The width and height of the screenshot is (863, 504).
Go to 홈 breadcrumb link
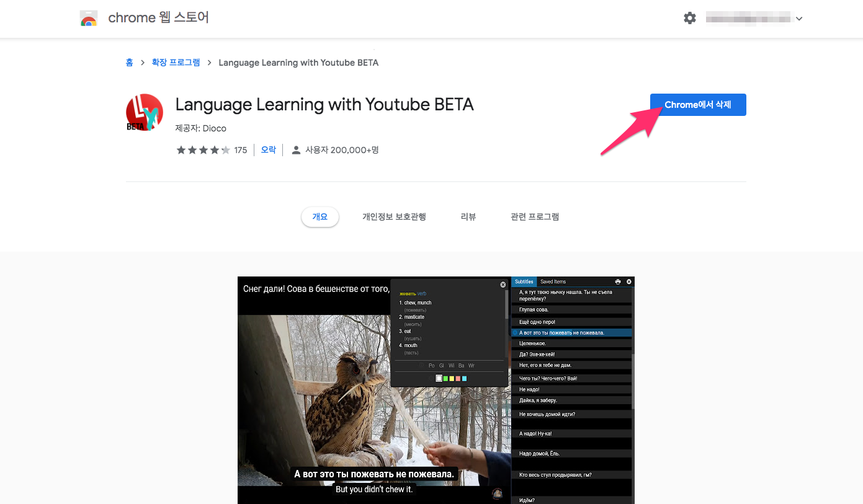coord(129,63)
